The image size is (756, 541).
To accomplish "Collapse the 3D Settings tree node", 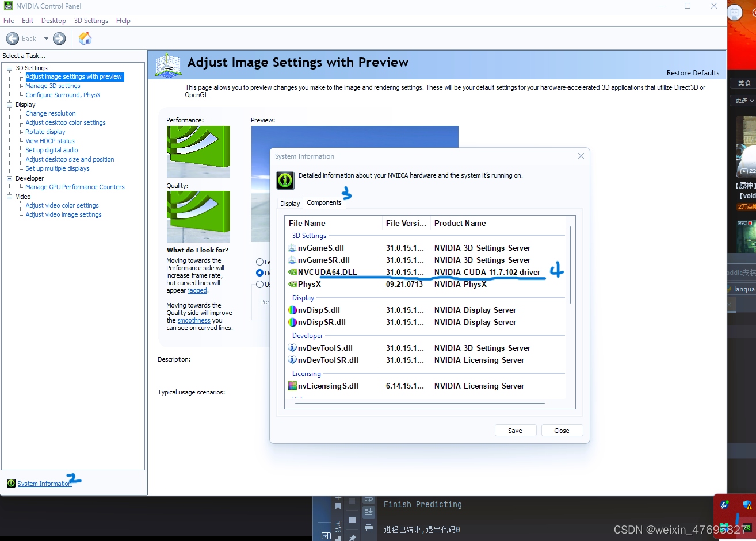I will (x=9, y=68).
